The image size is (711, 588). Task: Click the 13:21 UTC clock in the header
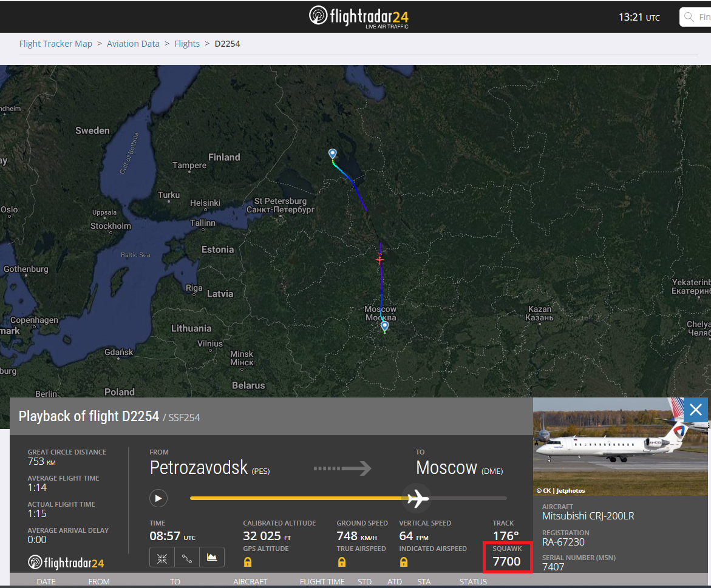click(x=639, y=17)
